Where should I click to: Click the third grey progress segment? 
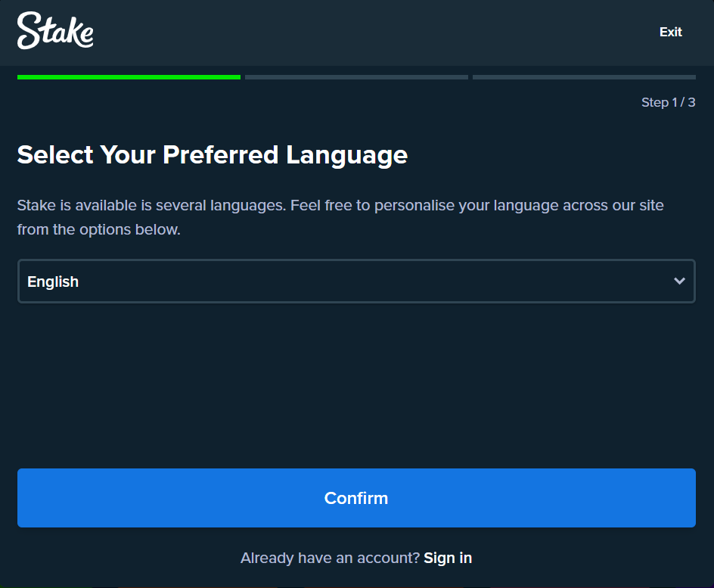(x=584, y=77)
